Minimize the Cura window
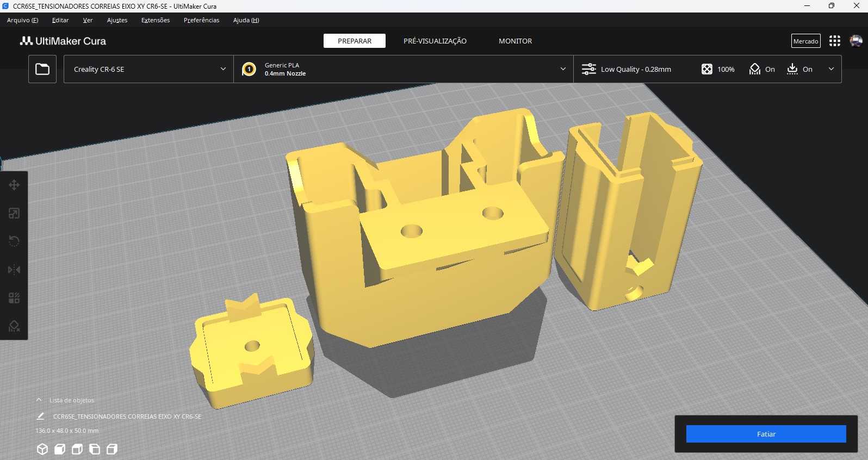 pyautogui.click(x=807, y=6)
